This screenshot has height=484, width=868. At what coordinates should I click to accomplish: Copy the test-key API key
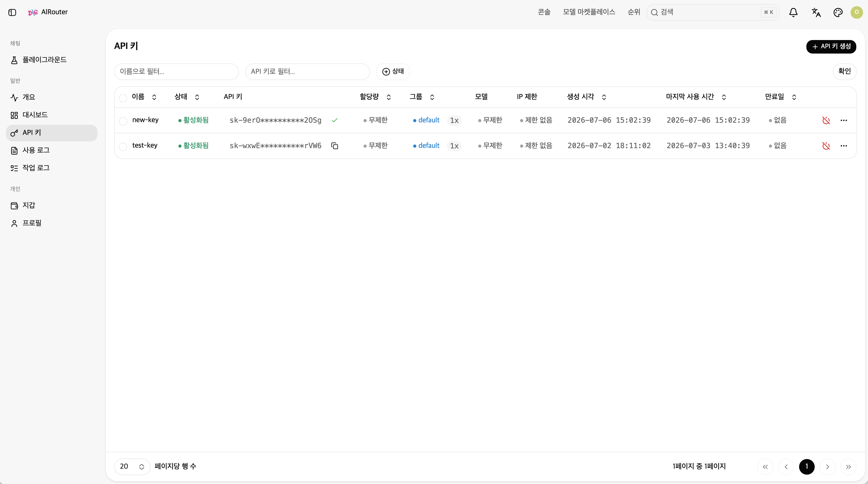[x=335, y=146]
